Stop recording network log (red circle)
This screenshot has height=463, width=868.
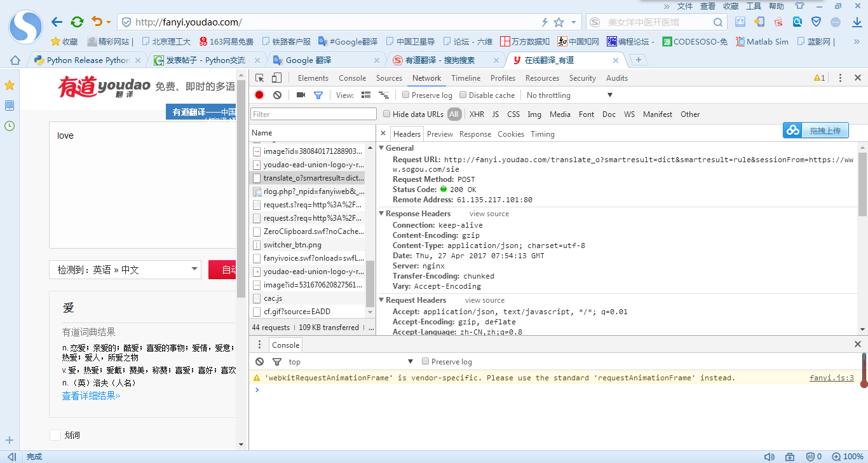pos(259,95)
